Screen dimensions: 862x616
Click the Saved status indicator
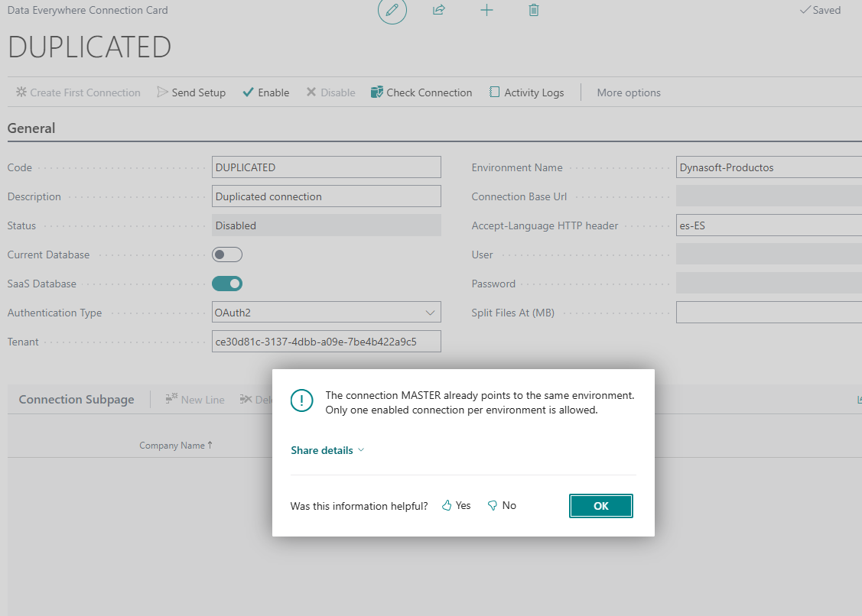click(820, 10)
